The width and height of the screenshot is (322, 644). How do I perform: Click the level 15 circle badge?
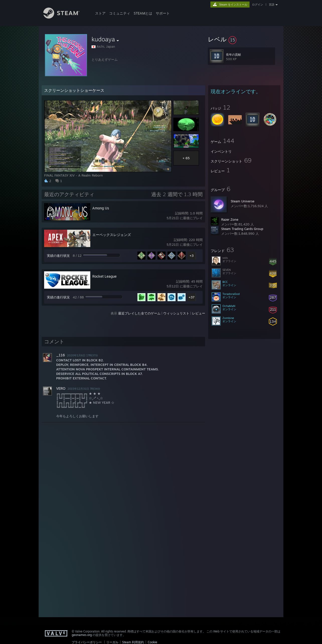coord(232,40)
